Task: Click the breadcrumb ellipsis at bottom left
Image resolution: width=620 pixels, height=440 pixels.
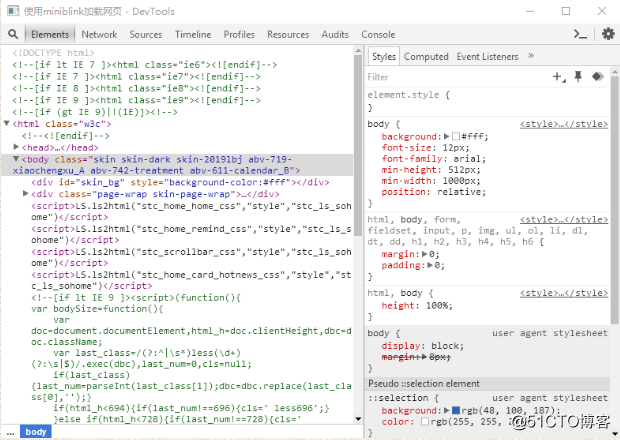Action: (x=10, y=432)
